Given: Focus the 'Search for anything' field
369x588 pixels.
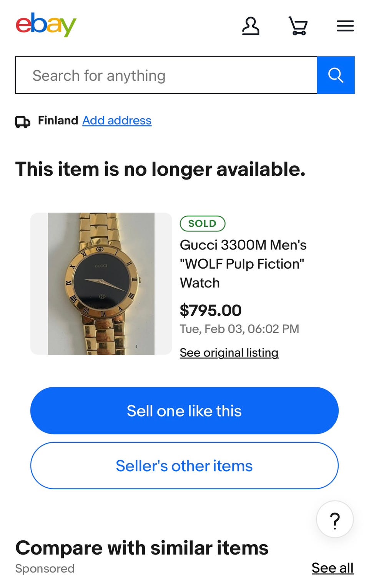Looking at the screenshot, I should pyautogui.click(x=166, y=75).
